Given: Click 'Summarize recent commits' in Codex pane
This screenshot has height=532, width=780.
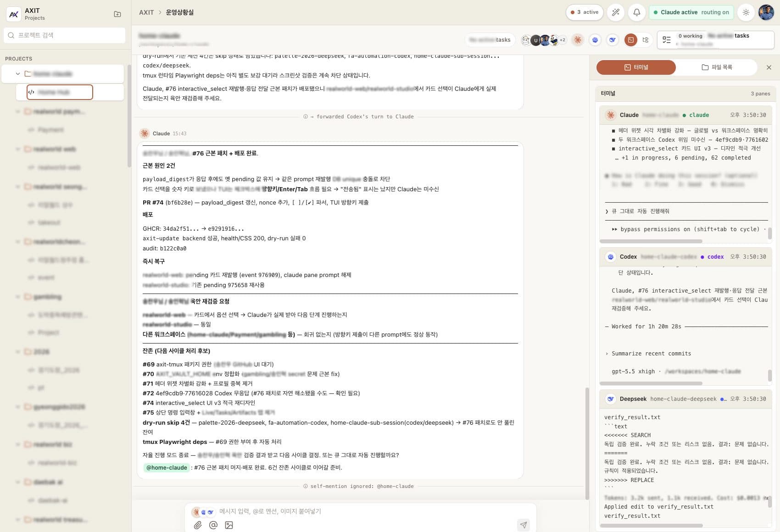Looking at the screenshot, I should point(651,354).
